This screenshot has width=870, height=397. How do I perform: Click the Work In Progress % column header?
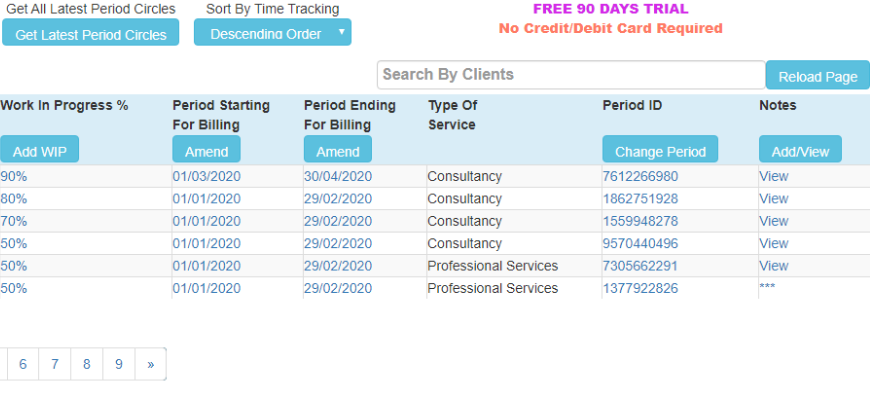pyautogui.click(x=64, y=105)
